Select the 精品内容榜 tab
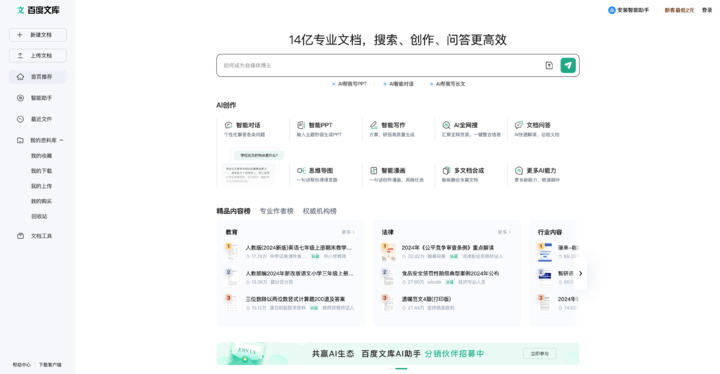 point(233,211)
